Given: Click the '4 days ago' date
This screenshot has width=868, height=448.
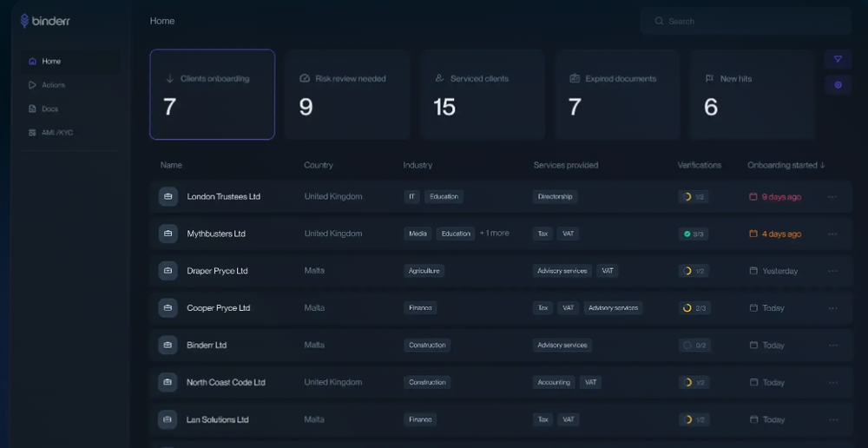Looking at the screenshot, I should pos(775,234).
